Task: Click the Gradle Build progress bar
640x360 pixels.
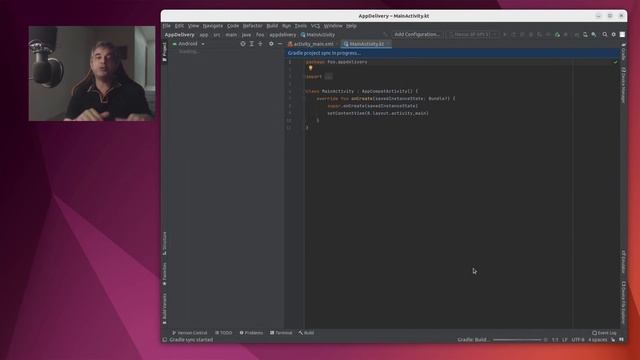Action: (516, 340)
